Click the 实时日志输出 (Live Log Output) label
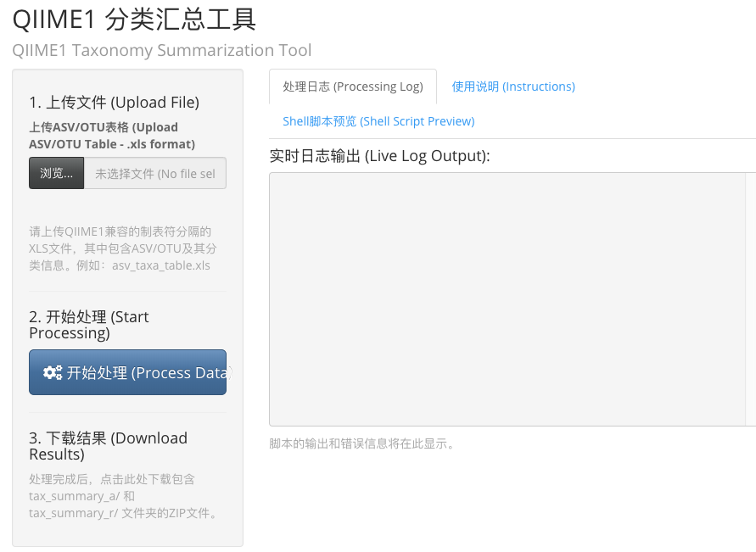This screenshot has height=552, width=756. (x=379, y=156)
